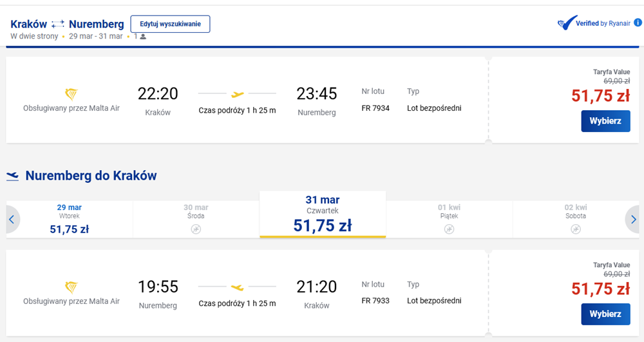Select the 02 kwi Sobota date
This screenshot has height=342, width=644.
pyautogui.click(x=575, y=219)
